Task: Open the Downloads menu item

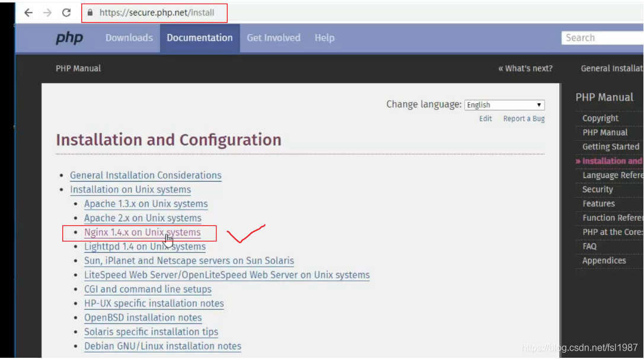Action: coord(129,38)
